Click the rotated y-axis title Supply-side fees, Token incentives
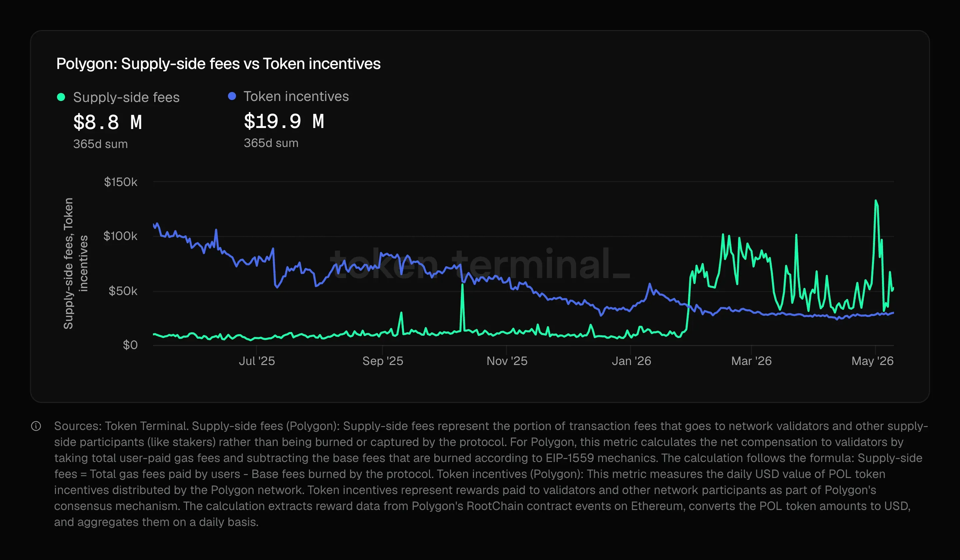Viewport: 960px width, 560px height. point(75,263)
